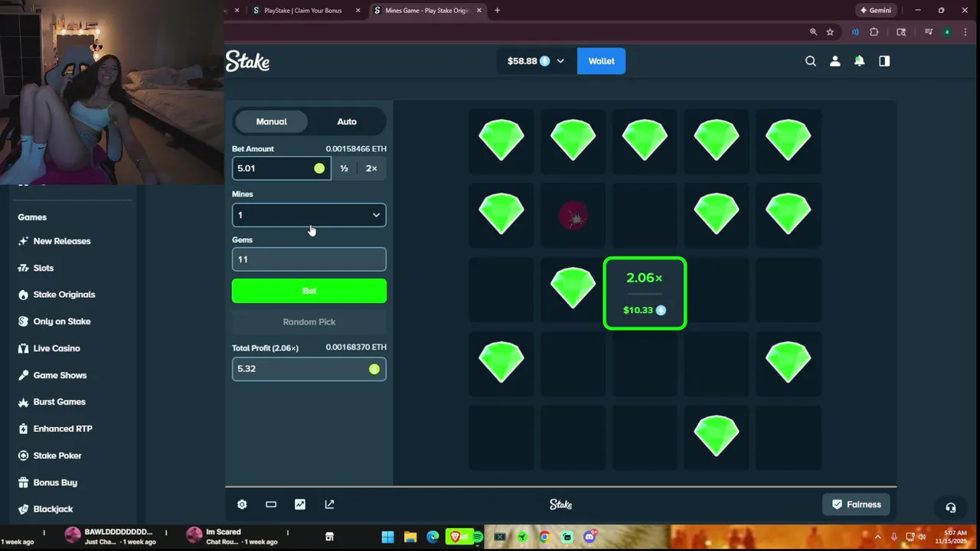The height and width of the screenshot is (551, 980).
Task: Open the Windows Start menu
Action: pos(387,537)
